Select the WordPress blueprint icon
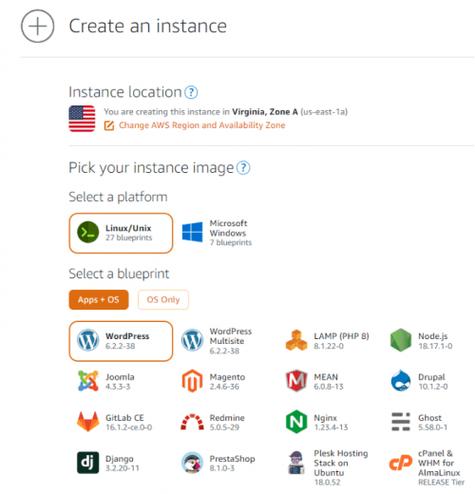This screenshot has height=494, width=475. coord(88,340)
